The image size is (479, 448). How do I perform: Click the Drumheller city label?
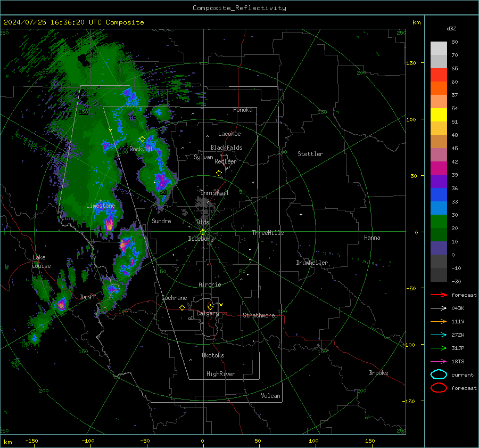click(312, 263)
